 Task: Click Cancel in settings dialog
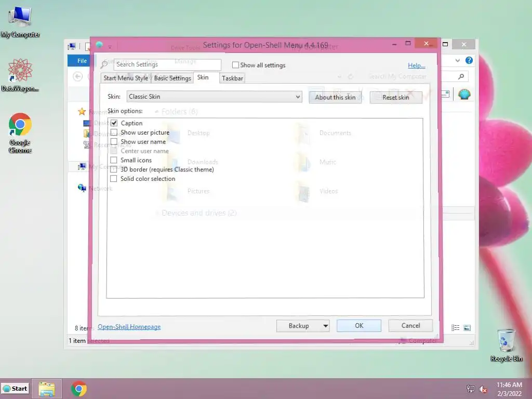(x=410, y=326)
